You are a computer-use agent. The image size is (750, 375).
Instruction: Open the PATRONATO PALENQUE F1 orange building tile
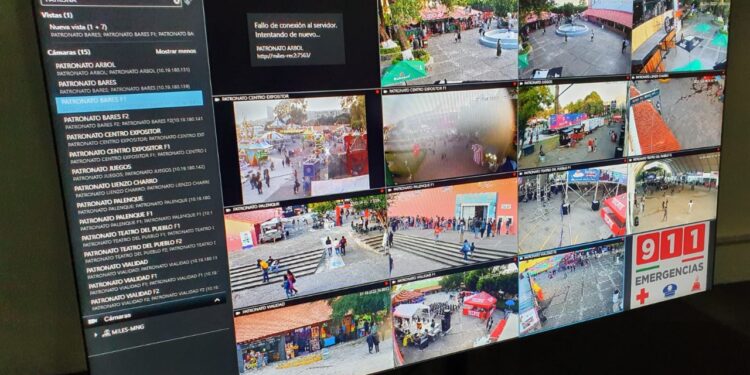click(x=453, y=228)
